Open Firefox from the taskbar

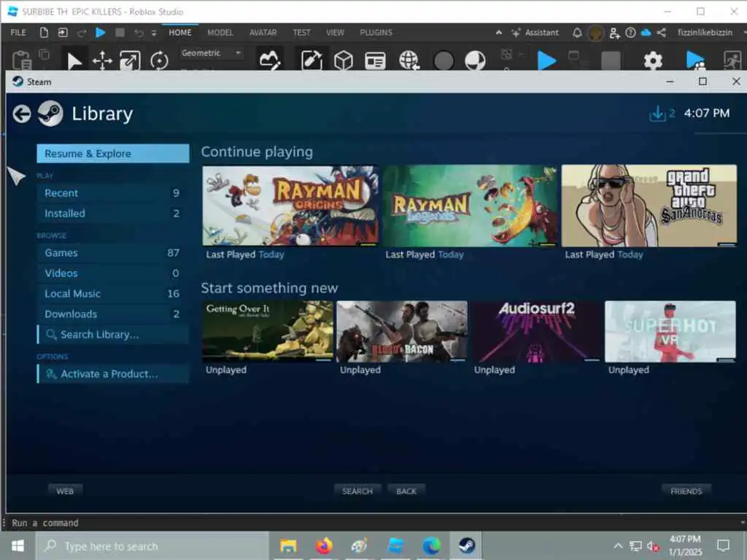(324, 545)
